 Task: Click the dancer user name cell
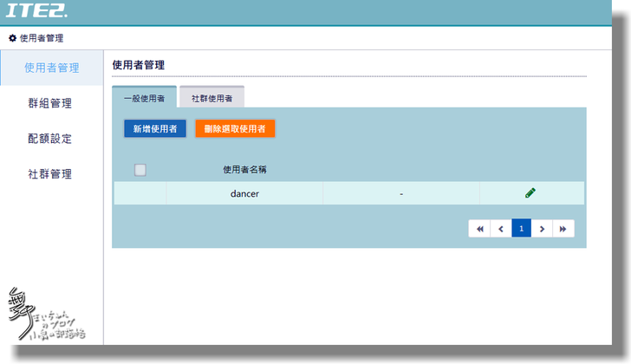tap(244, 194)
